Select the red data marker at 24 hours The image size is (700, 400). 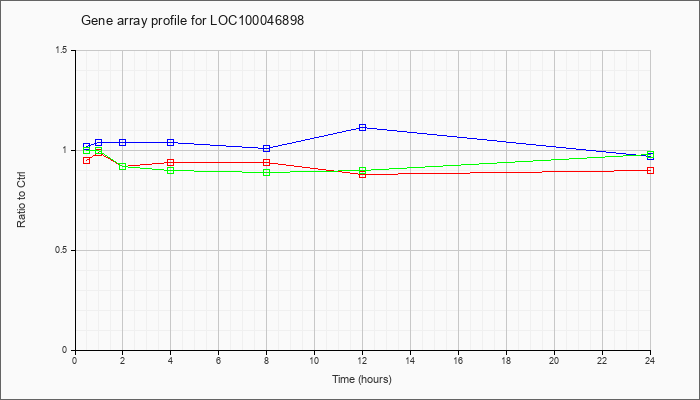point(650,171)
